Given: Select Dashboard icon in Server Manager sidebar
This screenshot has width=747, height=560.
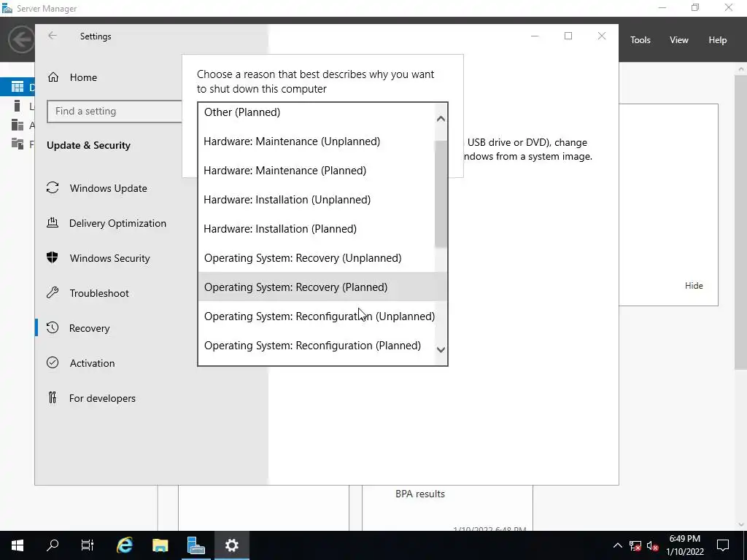Looking at the screenshot, I should point(18,87).
